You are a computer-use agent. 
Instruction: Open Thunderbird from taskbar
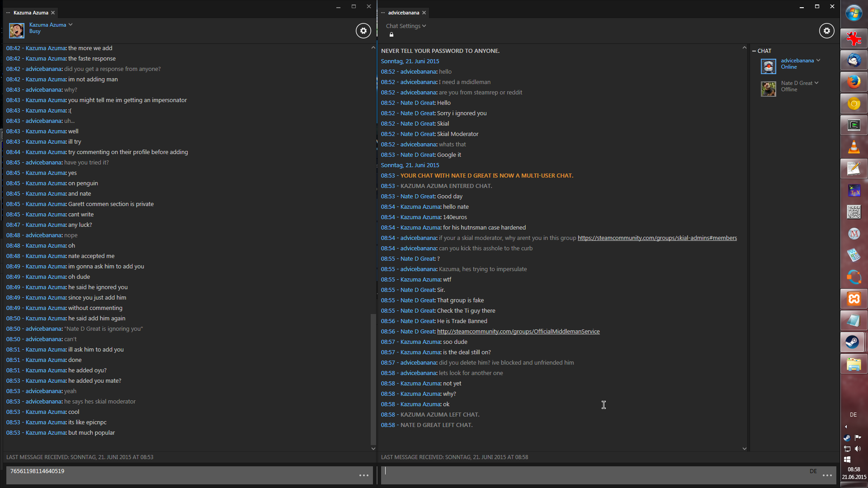click(x=854, y=60)
